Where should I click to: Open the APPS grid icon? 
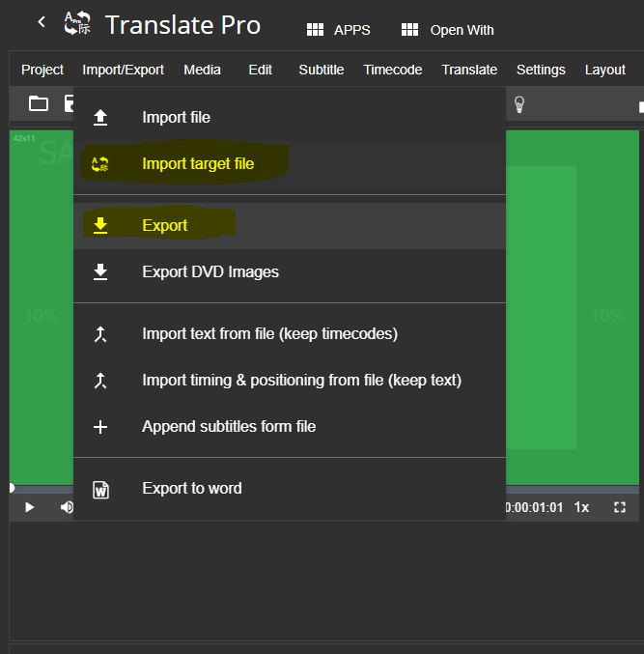click(x=315, y=30)
